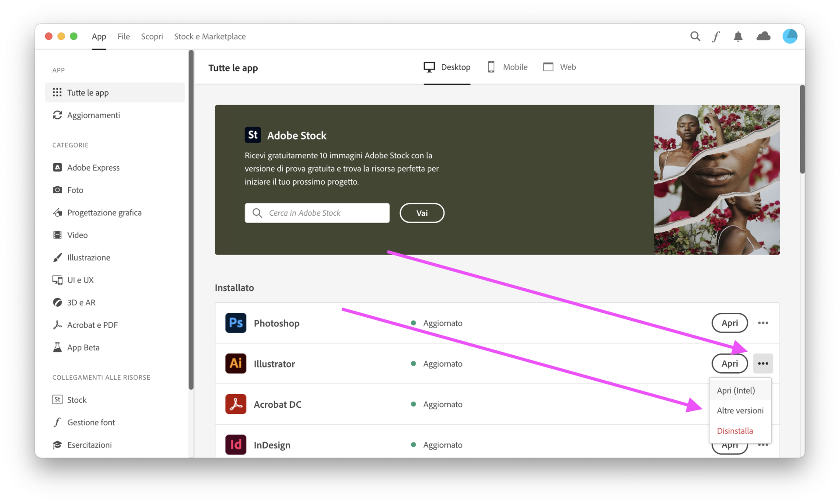Choose Apri (Intel) from the menu
Screen dimensions: 840x504
[740, 390]
